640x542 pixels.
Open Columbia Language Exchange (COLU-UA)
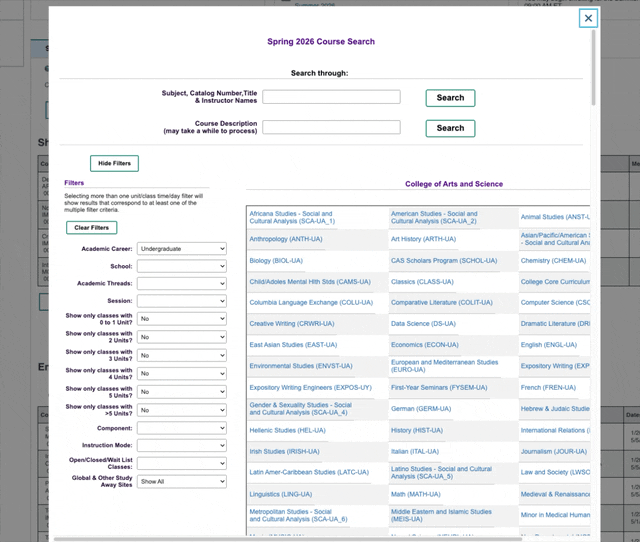point(311,302)
